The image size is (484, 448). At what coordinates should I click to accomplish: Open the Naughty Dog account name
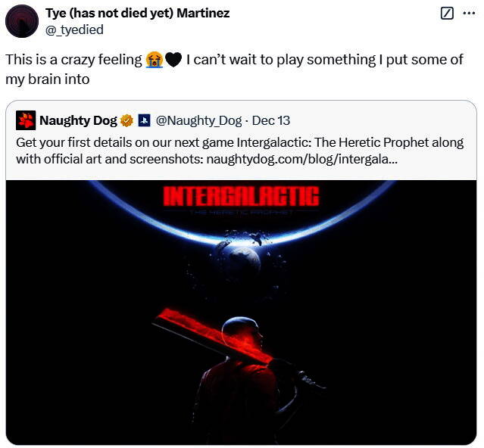click(x=79, y=120)
